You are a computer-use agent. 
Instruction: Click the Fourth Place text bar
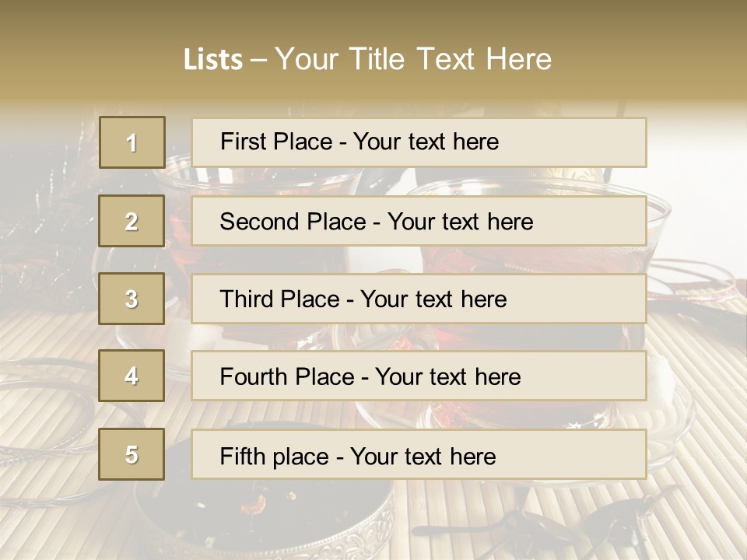(419, 376)
